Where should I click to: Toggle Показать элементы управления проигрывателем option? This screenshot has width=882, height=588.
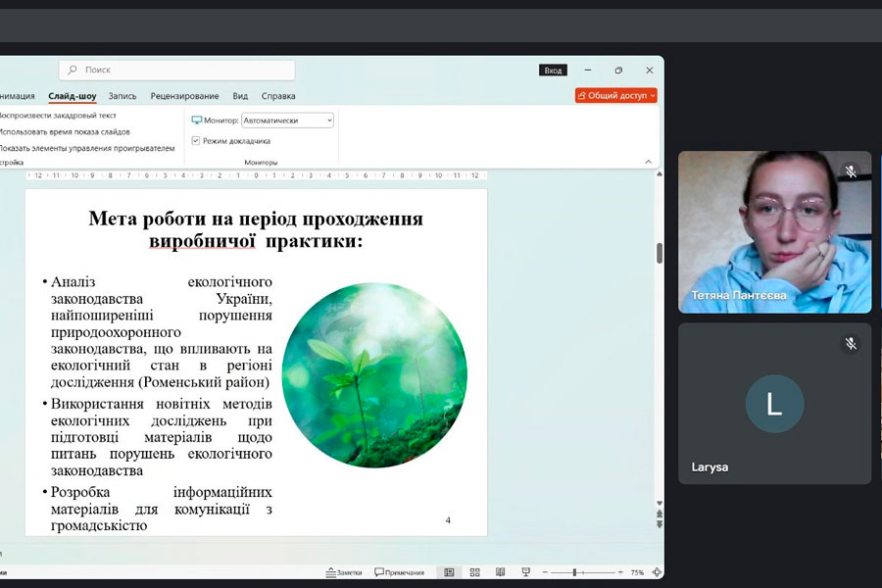[x=87, y=148]
